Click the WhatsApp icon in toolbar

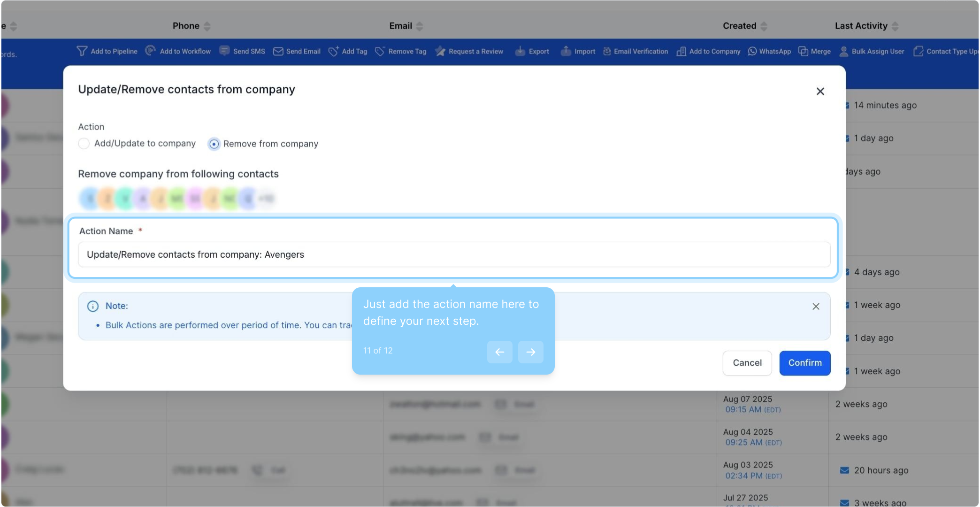(752, 51)
